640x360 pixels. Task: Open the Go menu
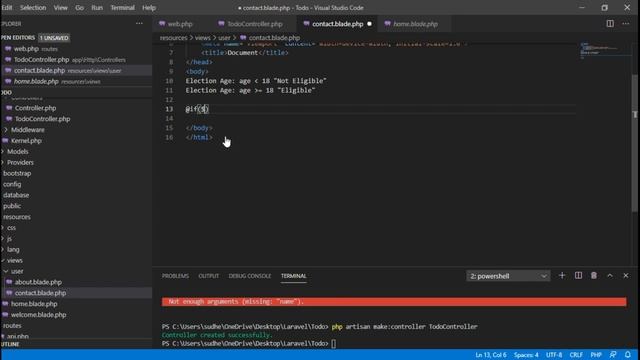[x=80, y=8]
